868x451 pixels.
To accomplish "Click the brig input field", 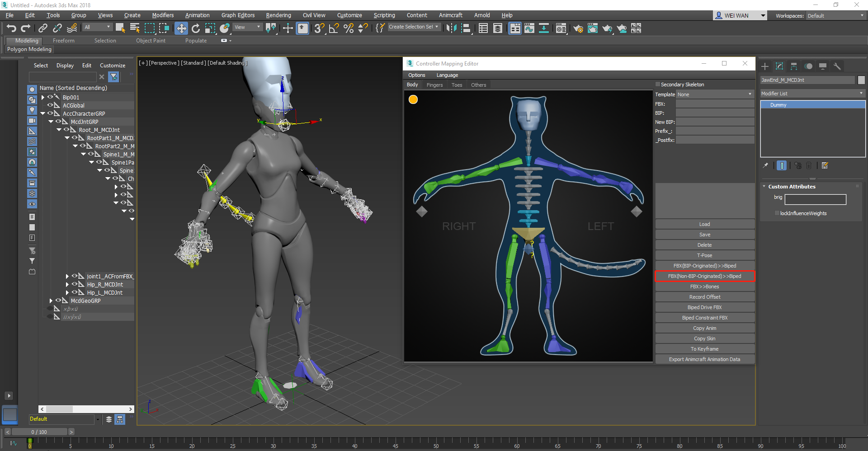I will point(816,199).
